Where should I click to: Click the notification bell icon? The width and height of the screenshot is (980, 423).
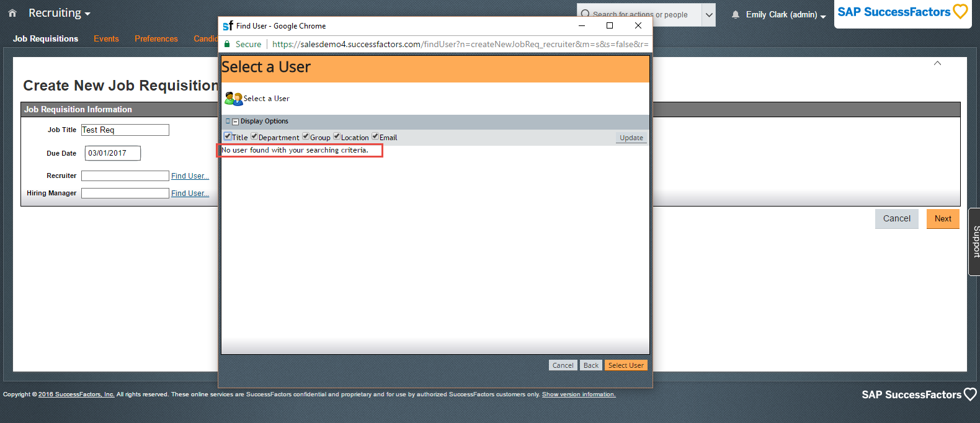[736, 14]
